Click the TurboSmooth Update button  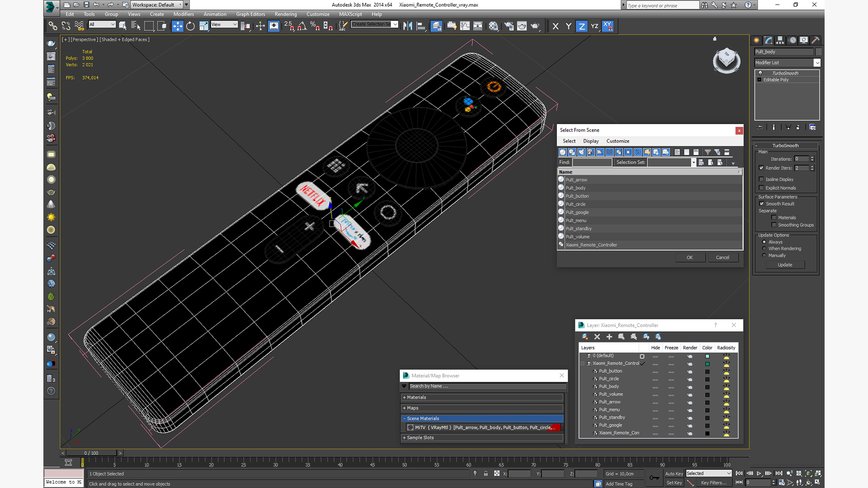pos(785,265)
